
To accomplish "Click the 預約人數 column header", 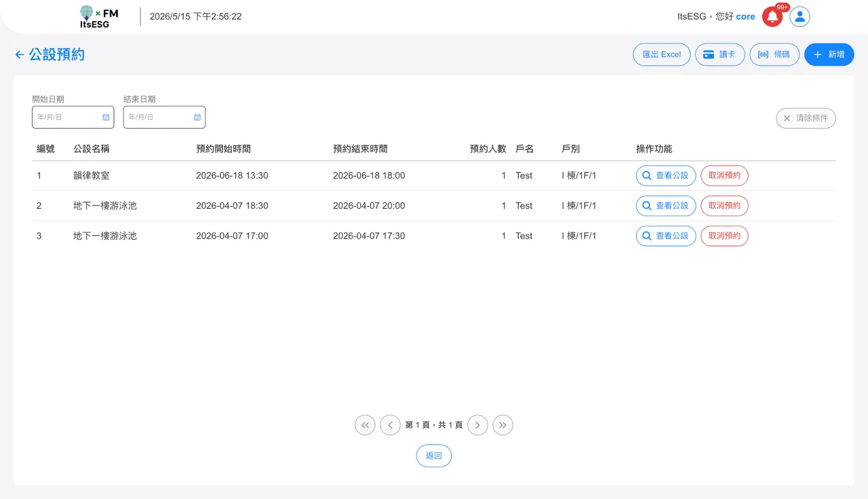I will click(x=488, y=148).
